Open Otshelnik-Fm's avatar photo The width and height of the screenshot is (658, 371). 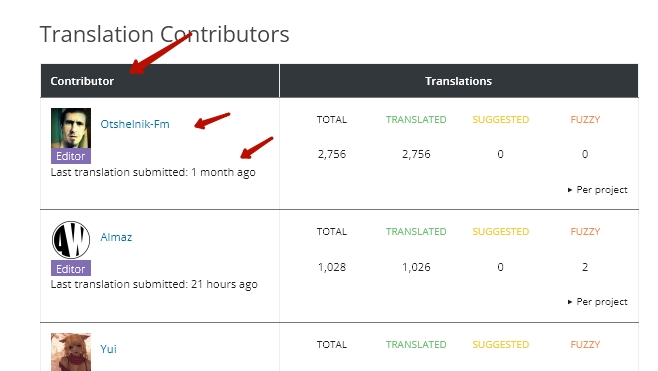71,128
